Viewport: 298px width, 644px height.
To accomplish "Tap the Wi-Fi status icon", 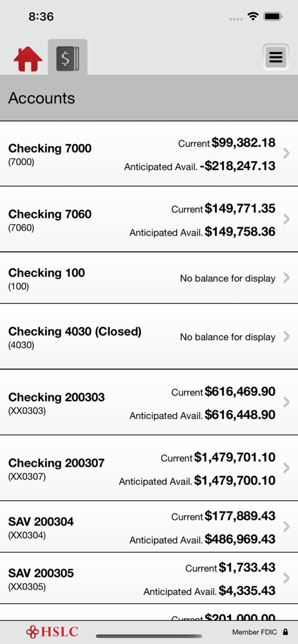I will [x=252, y=17].
